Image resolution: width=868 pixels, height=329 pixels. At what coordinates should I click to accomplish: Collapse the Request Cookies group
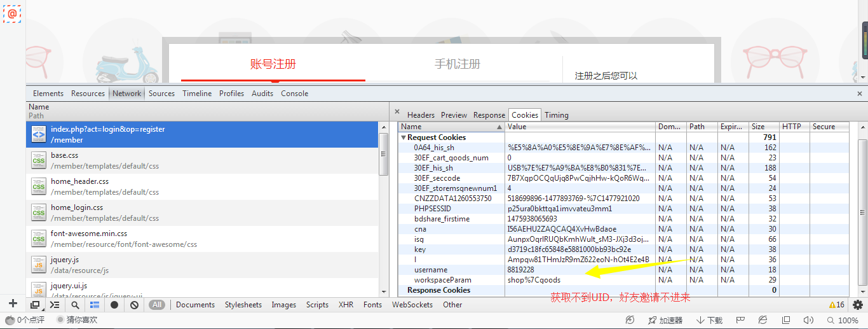(x=403, y=137)
